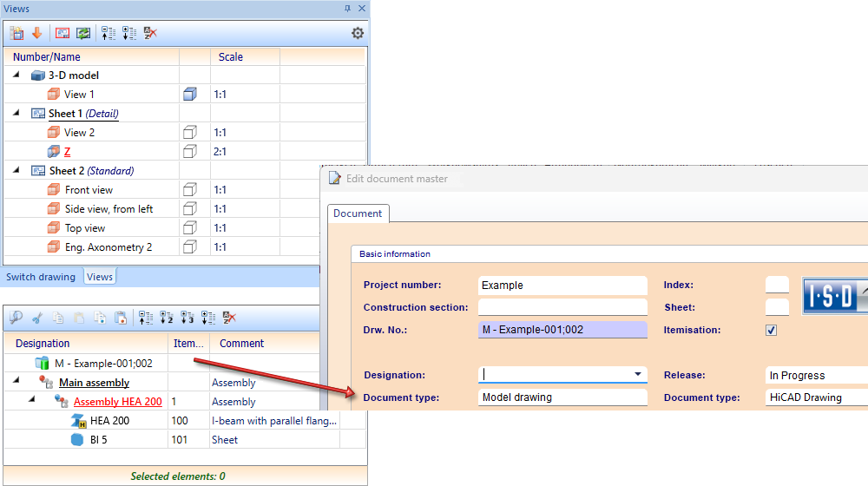Select View 2 under Sheet 1

[x=79, y=132]
